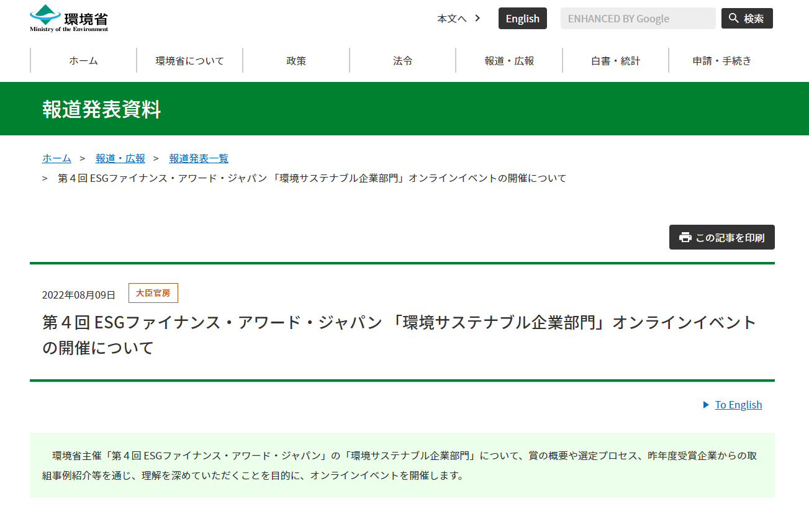This screenshot has width=809, height=532.
Task: Click the ホーム breadcrumb link
Action: 56,158
